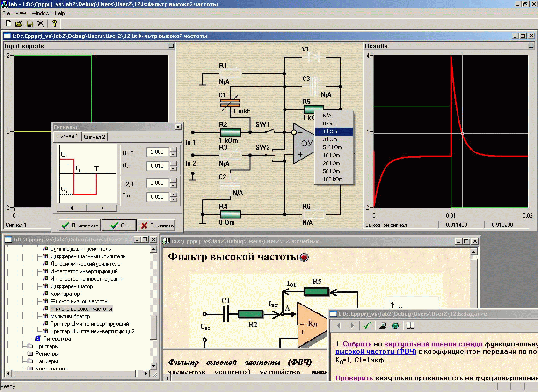The image size is (538, 392).
Task: Choose 20 kOm in the R5 value list
Action: point(334,163)
